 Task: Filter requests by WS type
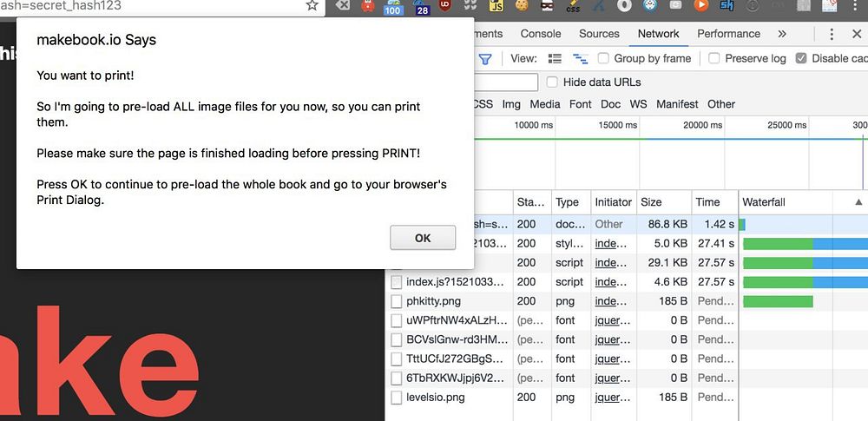(x=638, y=104)
